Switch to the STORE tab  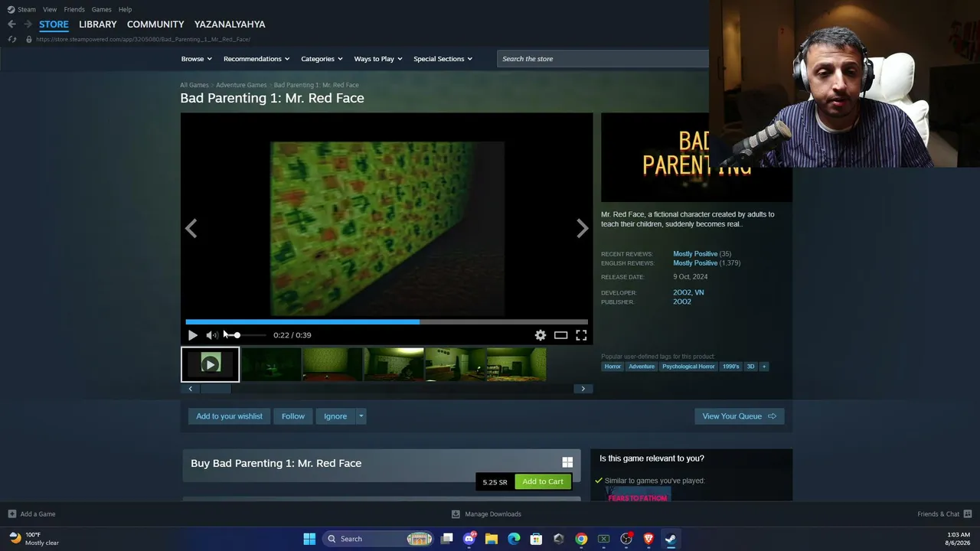pyautogui.click(x=54, y=24)
